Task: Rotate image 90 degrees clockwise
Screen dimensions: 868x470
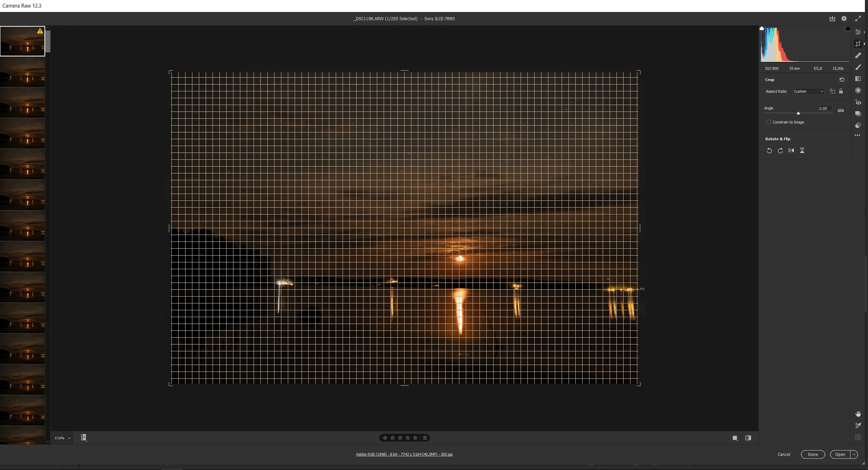Action: tap(780, 151)
